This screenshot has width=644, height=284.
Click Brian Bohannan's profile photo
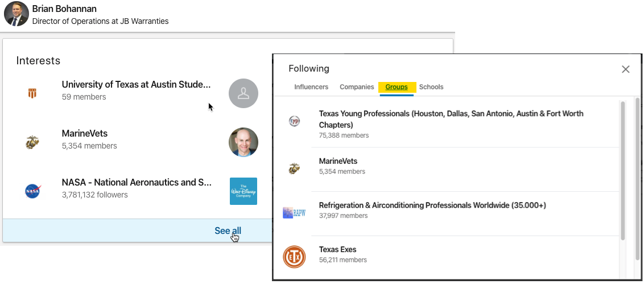[16, 14]
